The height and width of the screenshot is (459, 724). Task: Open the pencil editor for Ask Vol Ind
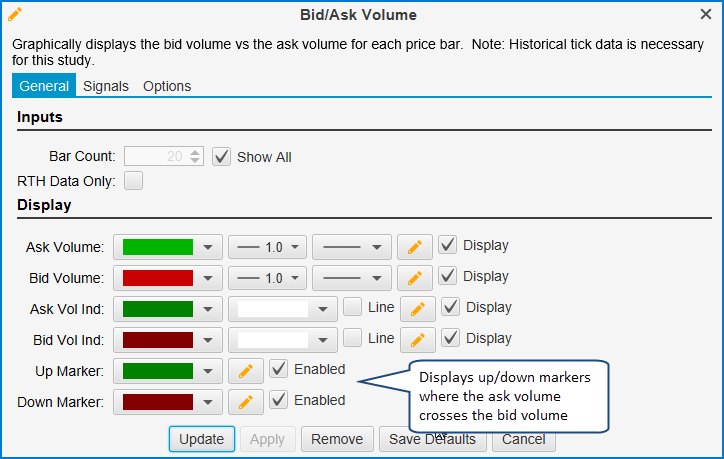418,309
